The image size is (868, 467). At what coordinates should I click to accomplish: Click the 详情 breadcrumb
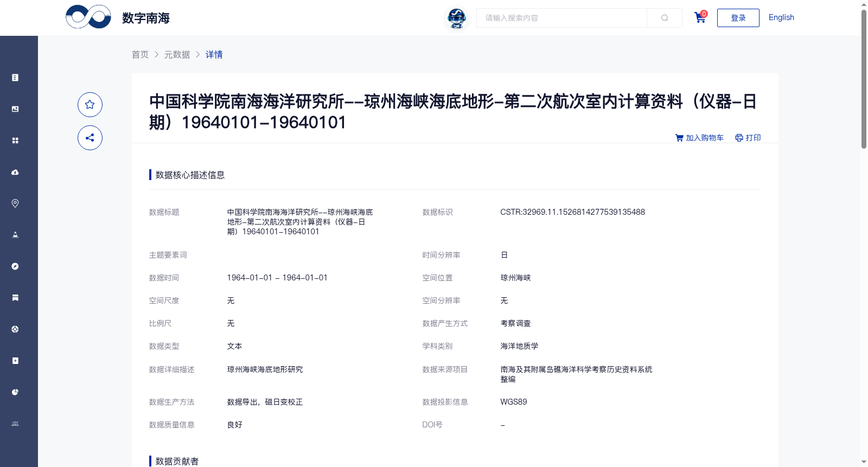tap(214, 54)
